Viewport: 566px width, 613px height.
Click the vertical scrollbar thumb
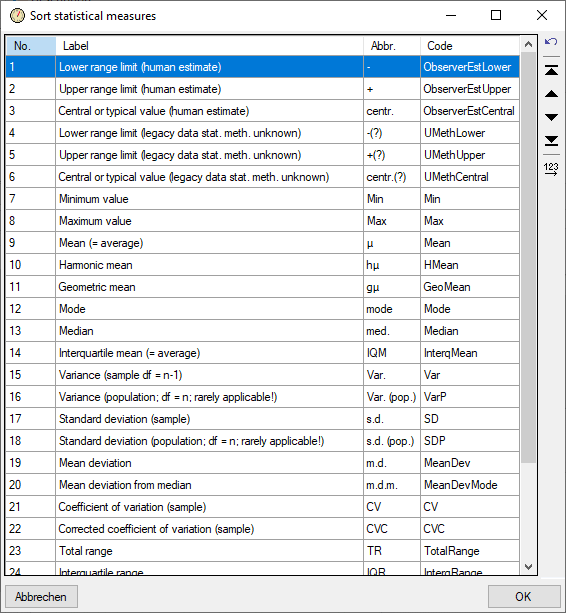pyautogui.click(x=528, y=257)
